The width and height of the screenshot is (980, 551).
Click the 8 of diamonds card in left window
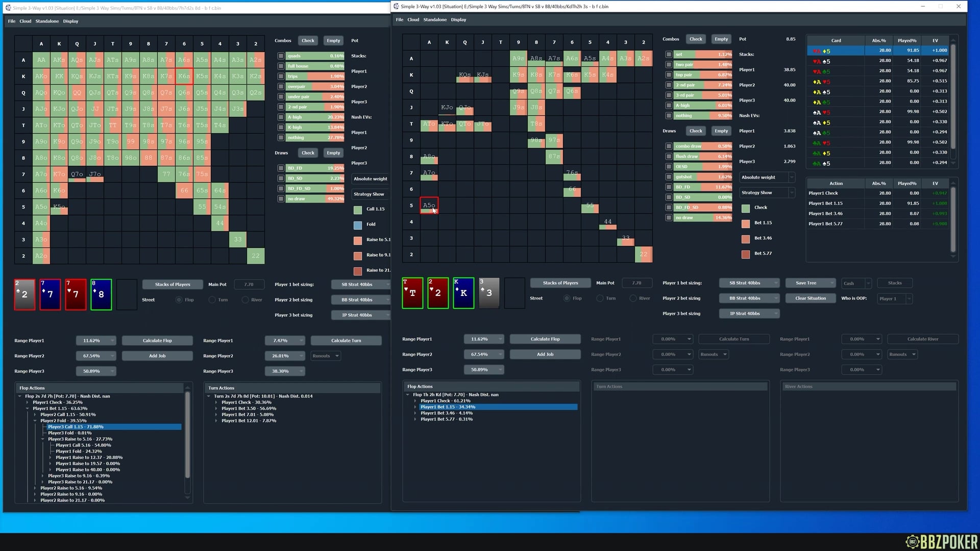point(101,294)
